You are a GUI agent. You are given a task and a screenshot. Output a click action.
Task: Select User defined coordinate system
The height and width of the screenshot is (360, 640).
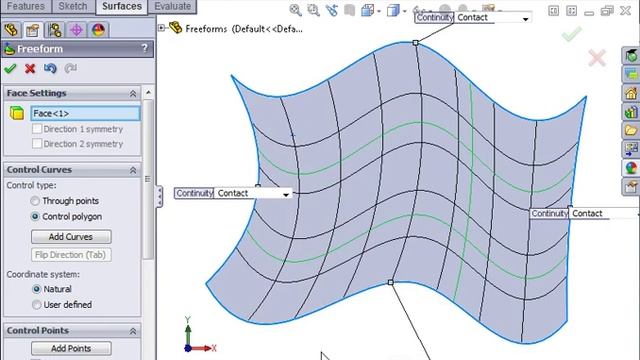pos(36,304)
